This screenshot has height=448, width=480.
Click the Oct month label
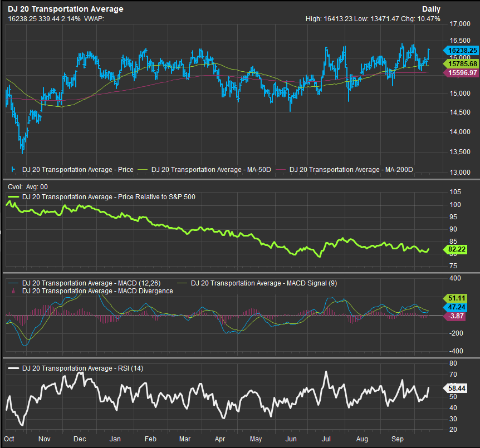pyautogui.click(x=9, y=439)
